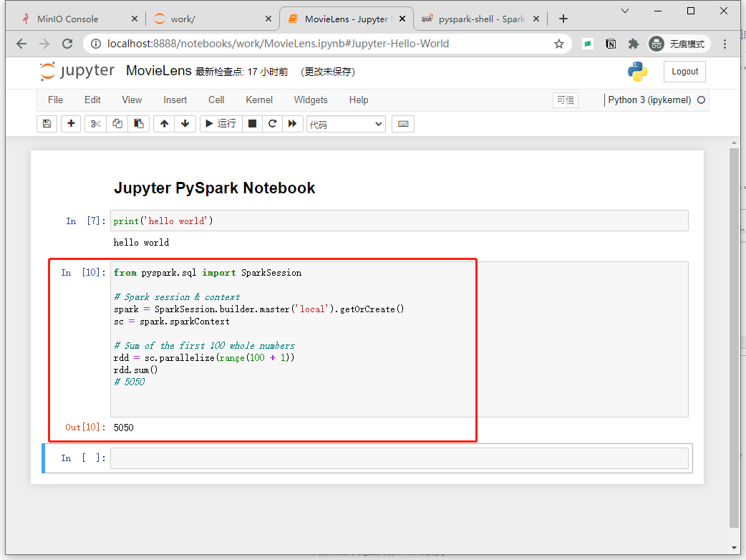Click the empty In [ ] code cell
This screenshot has width=746, height=560.
[x=397, y=458]
